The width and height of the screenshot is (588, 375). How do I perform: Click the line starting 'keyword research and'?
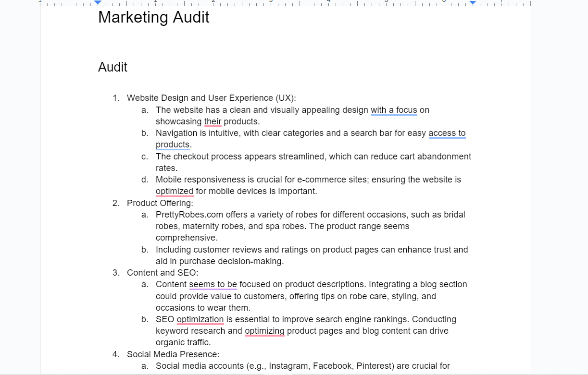pos(302,331)
